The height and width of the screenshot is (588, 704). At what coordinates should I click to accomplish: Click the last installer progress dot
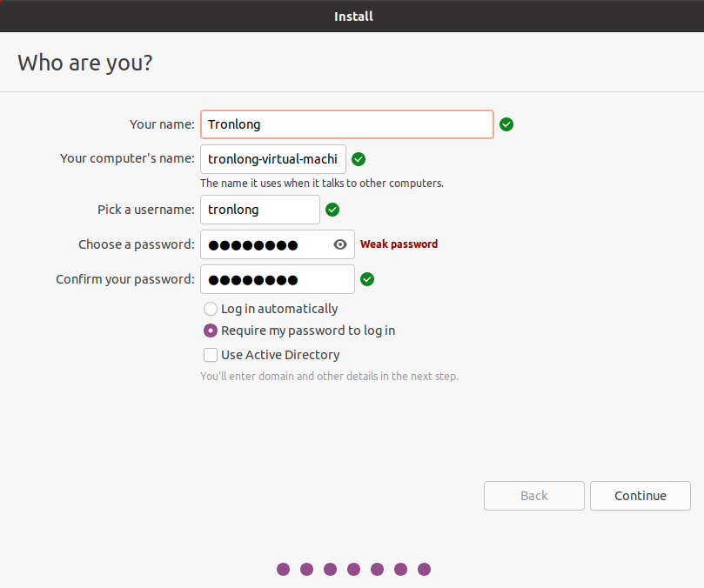(x=425, y=570)
